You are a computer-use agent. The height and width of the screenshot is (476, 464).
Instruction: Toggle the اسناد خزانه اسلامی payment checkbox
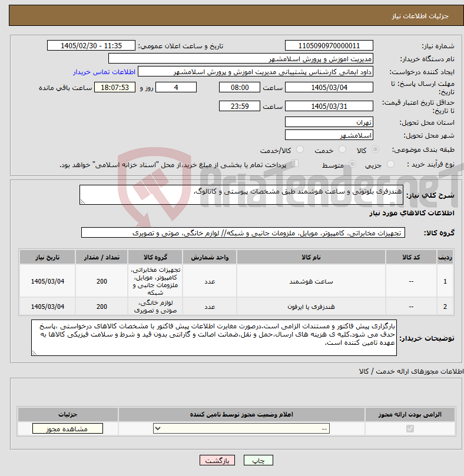294,164
